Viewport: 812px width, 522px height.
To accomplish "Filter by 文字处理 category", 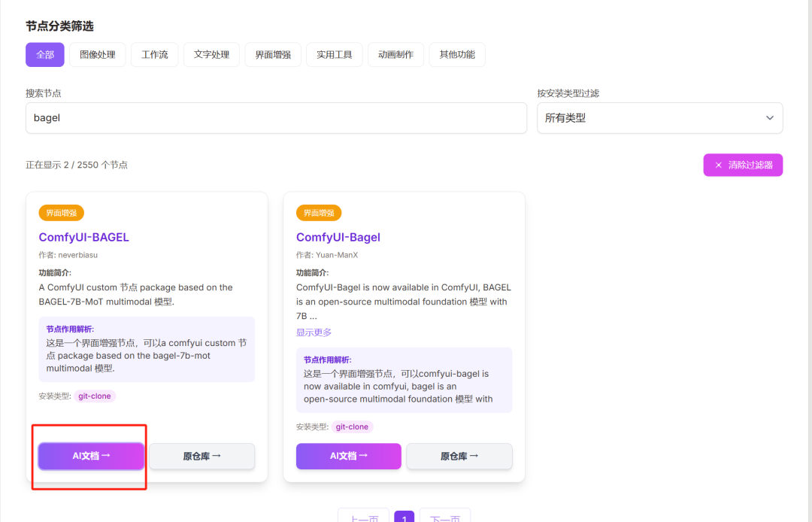I will tap(211, 54).
